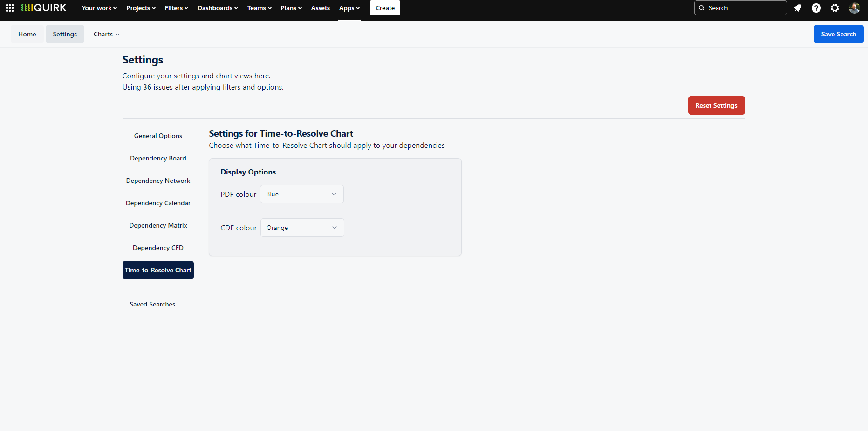
Task: Switch to the Home tab
Action: click(27, 34)
